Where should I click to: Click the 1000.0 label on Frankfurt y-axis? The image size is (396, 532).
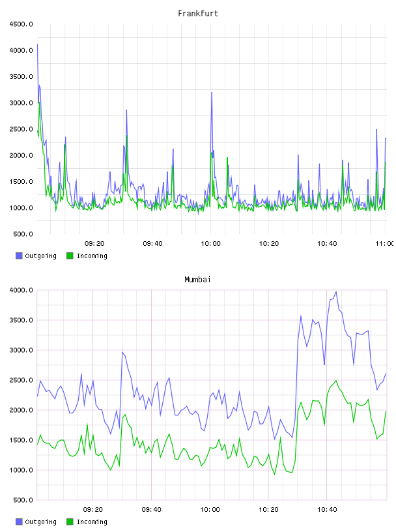click(21, 208)
